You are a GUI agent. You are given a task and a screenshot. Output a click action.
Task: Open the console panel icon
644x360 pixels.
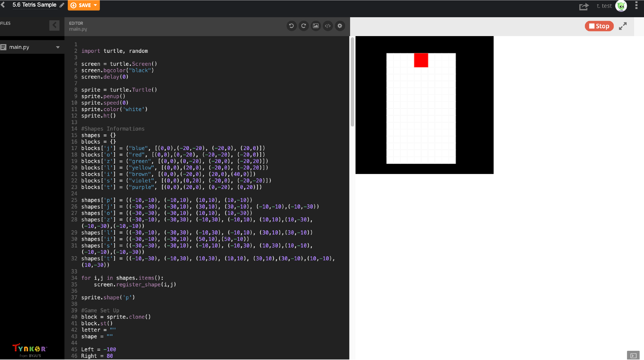pos(633,356)
